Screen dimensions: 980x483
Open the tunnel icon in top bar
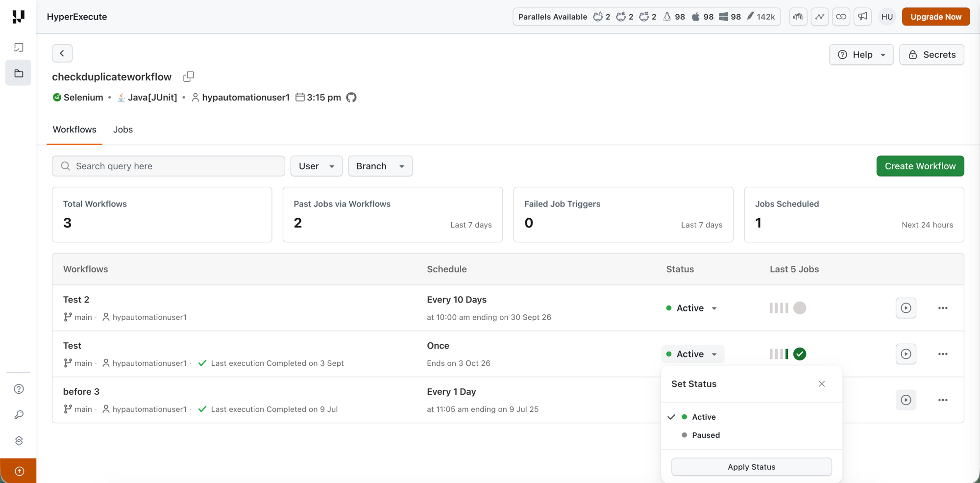pos(798,17)
